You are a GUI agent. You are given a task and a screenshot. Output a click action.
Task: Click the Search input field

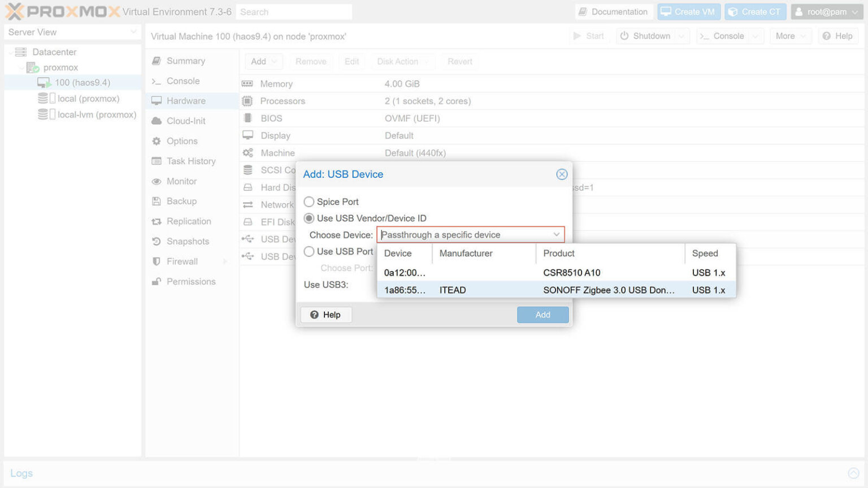(294, 11)
